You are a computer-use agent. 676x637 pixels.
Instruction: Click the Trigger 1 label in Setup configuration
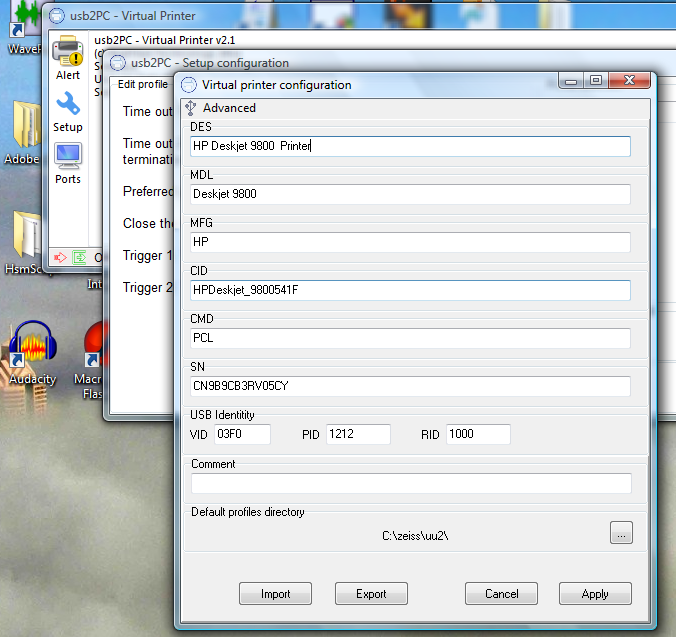tap(147, 256)
